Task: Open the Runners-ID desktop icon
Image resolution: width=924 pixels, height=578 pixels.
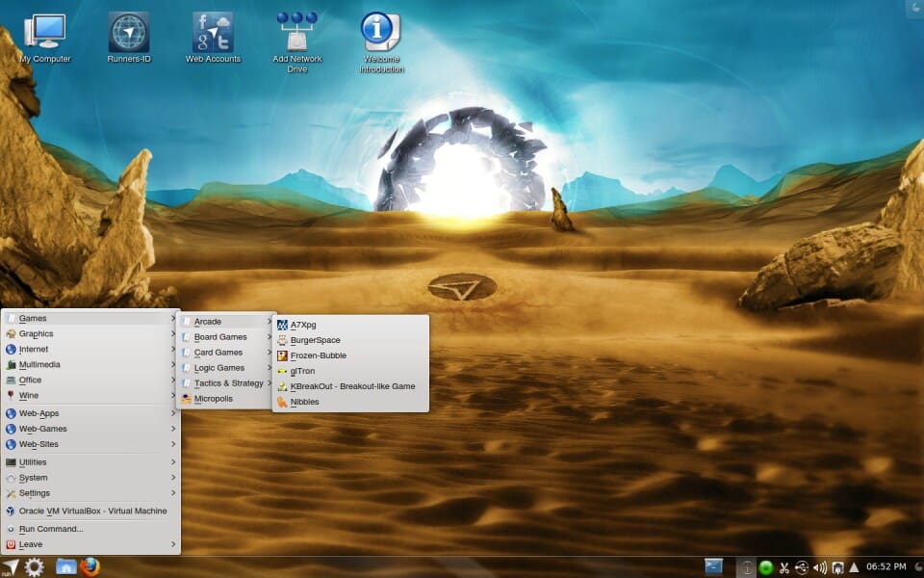Action: tap(129, 38)
